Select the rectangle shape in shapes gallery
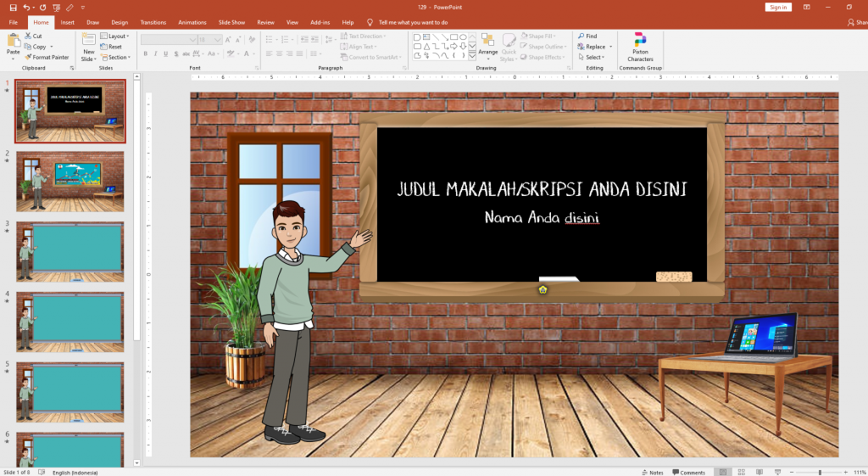Screen dimensions: 868x476 (x=454, y=37)
